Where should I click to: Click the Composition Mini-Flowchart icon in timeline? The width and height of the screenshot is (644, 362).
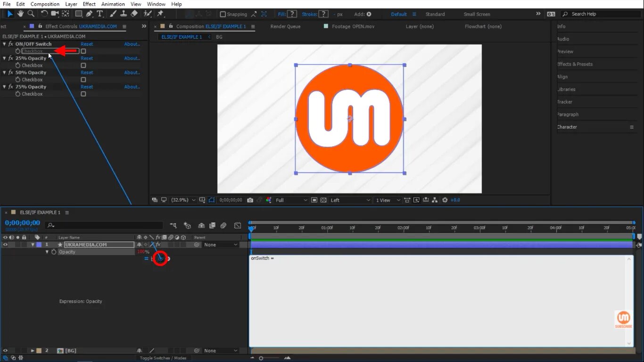coord(173,225)
